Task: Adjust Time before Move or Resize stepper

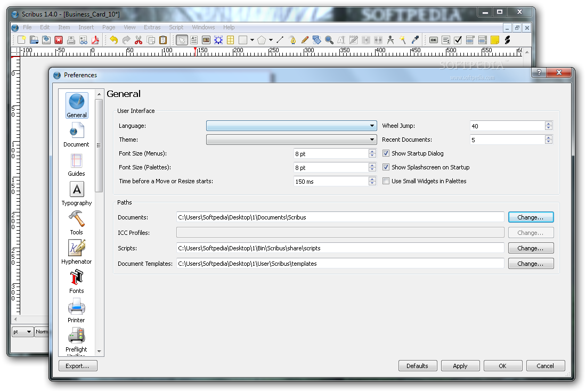Action: pos(372,181)
